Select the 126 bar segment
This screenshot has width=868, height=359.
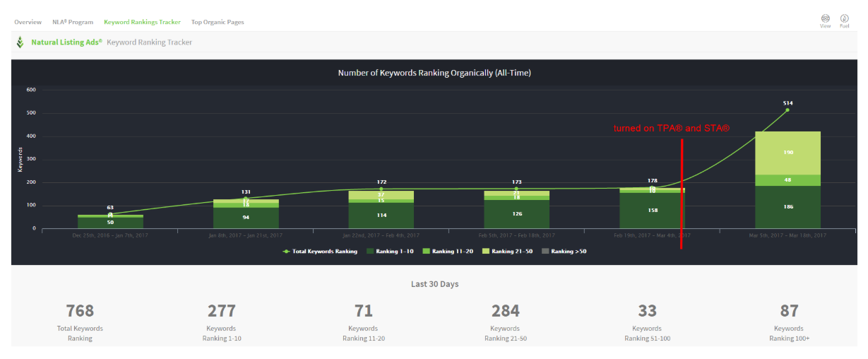[516, 214]
